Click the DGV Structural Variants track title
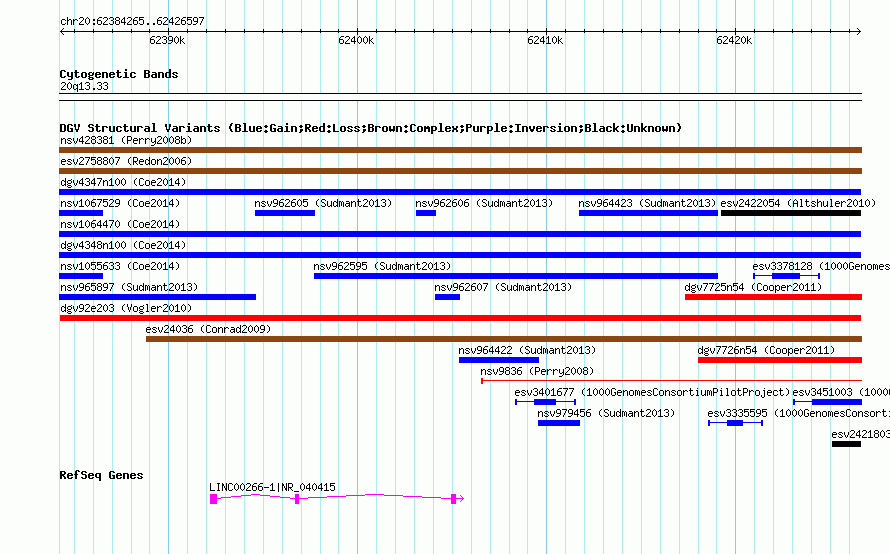Viewport: 890px width, 554px height. (x=371, y=128)
